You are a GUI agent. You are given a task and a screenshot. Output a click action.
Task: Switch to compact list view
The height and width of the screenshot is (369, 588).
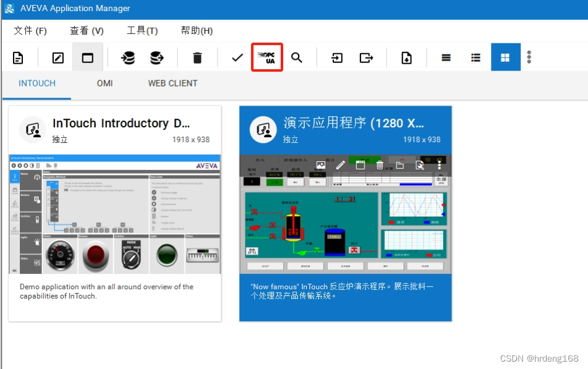point(446,57)
